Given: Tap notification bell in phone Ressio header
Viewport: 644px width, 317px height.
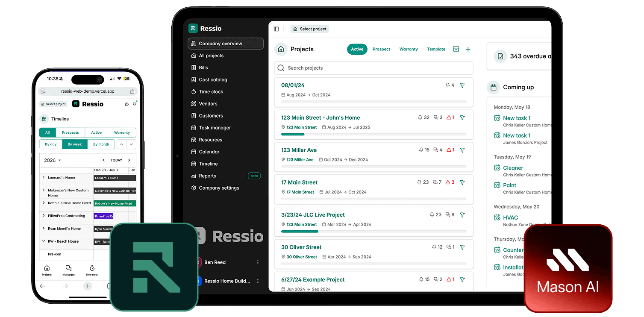Looking at the screenshot, I should (x=135, y=104).
